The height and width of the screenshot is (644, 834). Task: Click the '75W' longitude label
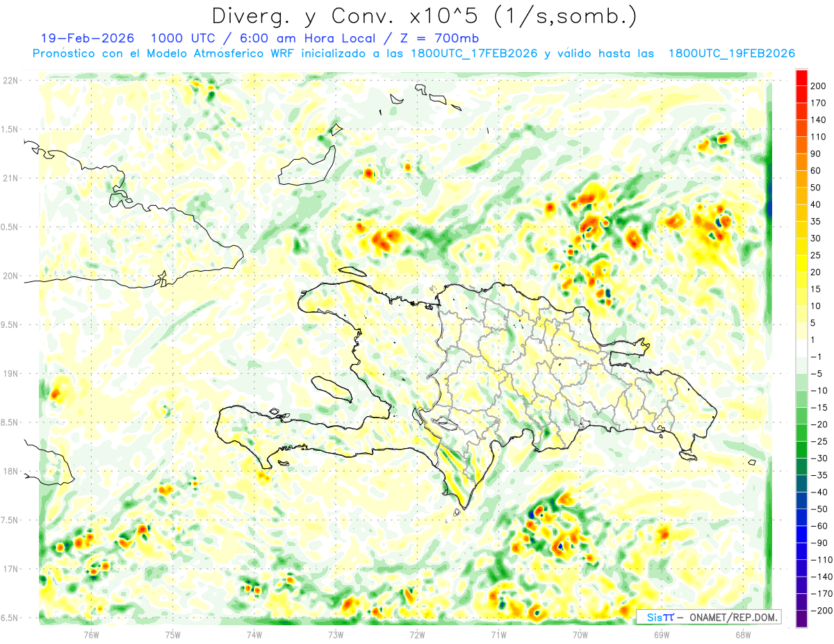point(173,634)
